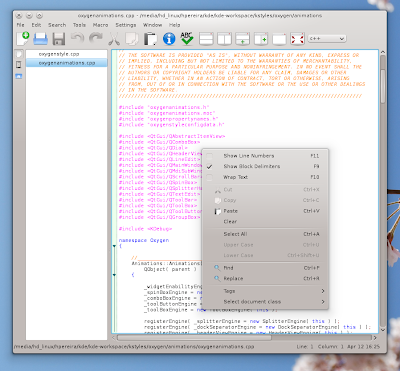Click the view icon with plus at right
This screenshot has height=371, width=400.
261,39
